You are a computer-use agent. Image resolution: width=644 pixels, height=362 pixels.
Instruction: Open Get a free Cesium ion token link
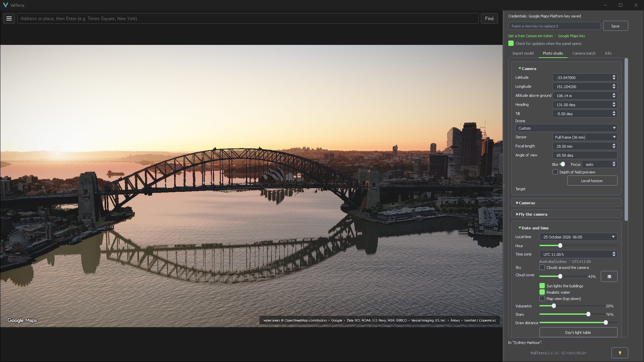click(530, 36)
